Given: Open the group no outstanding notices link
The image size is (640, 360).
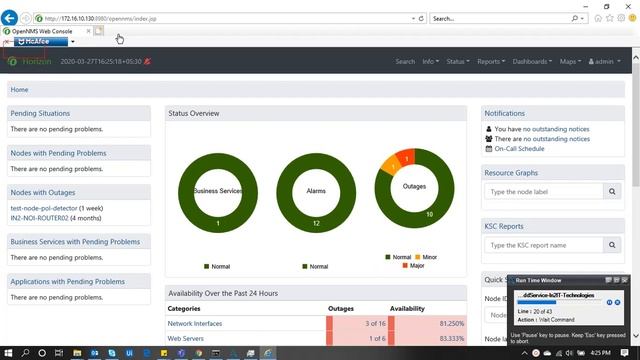Looking at the screenshot, I should point(556,139).
